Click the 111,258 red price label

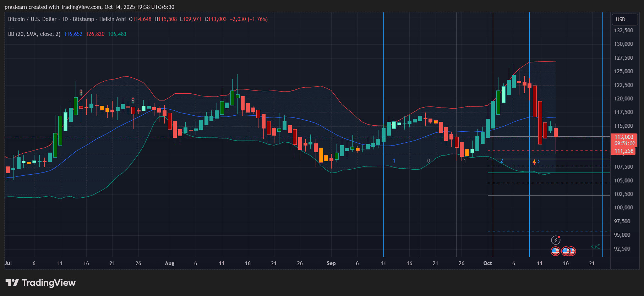click(x=624, y=151)
